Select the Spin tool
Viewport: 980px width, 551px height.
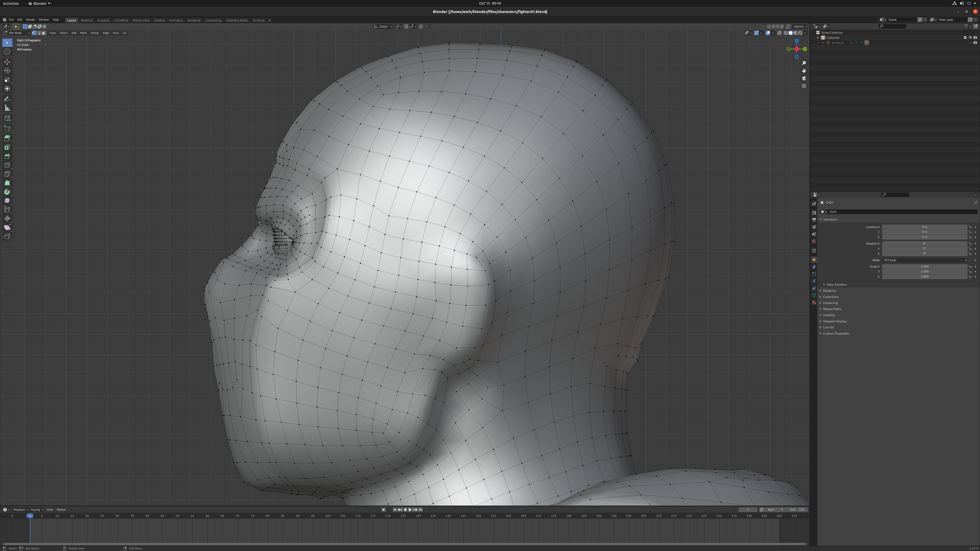tap(7, 192)
